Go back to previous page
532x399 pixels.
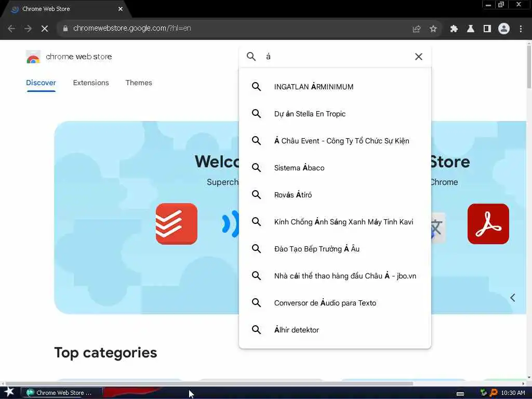[11, 29]
